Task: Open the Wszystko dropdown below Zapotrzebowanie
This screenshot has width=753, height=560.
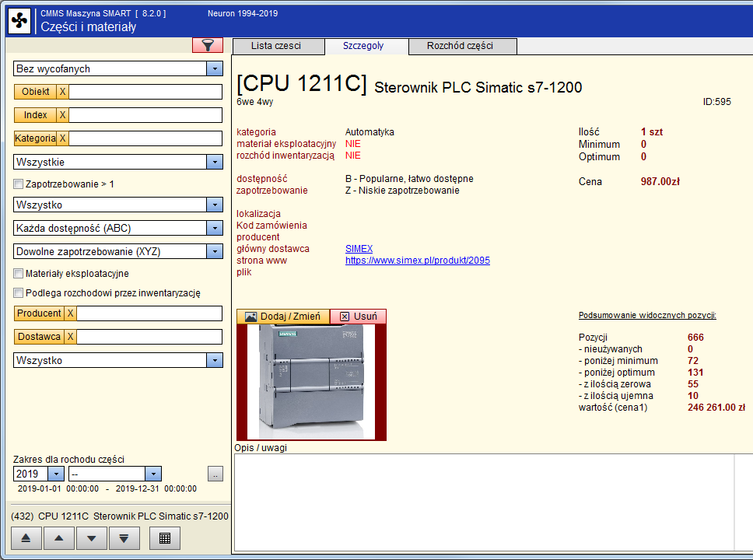Action: (215, 205)
